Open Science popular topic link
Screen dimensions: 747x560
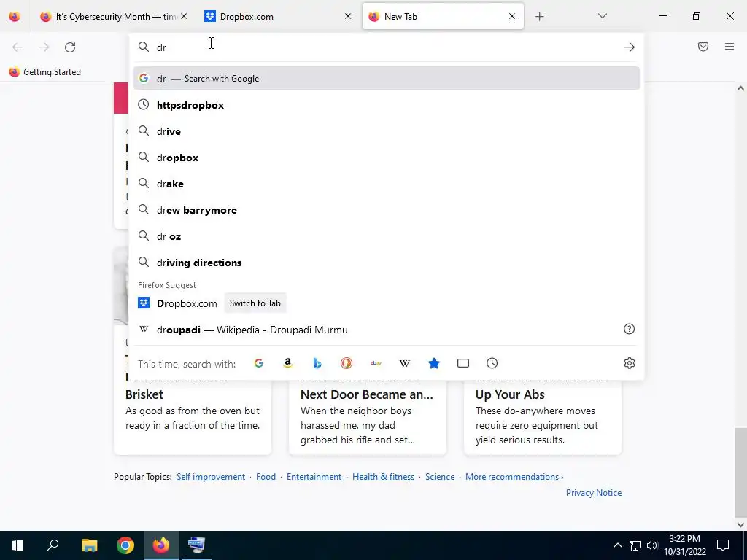tap(440, 477)
